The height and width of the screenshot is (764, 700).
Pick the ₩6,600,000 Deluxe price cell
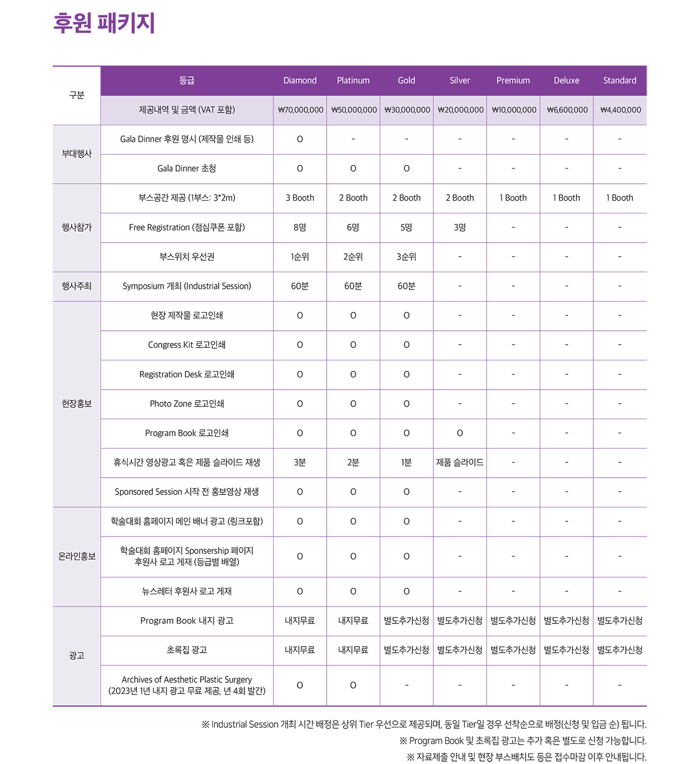[x=567, y=110]
